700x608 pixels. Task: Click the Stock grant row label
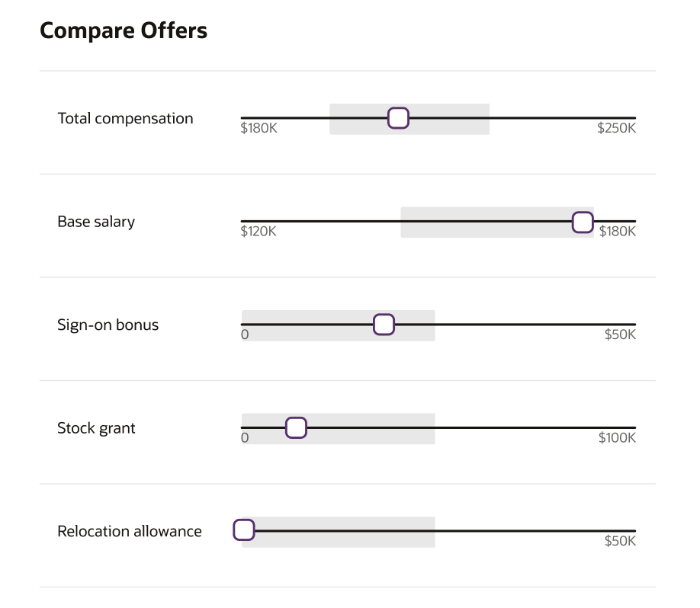96,427
